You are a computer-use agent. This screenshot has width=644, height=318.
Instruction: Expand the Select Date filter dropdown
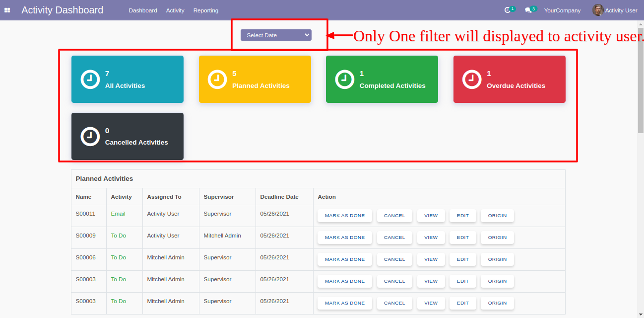(x=276, y=35)
